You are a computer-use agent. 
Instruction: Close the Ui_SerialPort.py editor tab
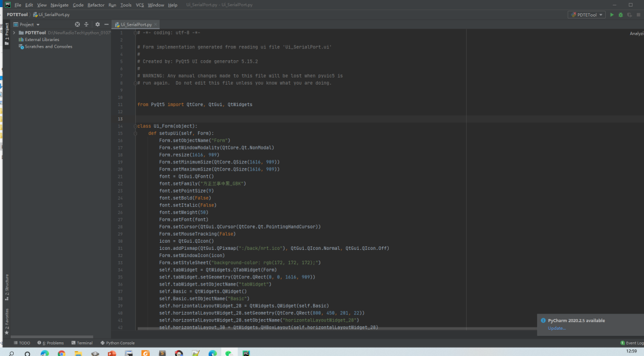156,24
